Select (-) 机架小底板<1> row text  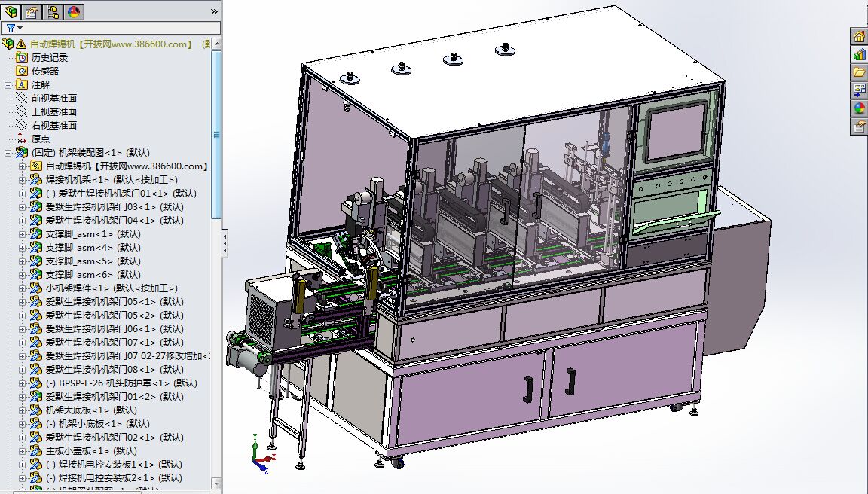(x=97, y=424)
